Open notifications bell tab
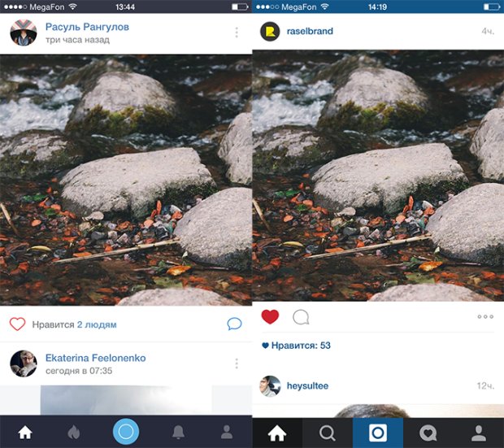This screenshot has width=504, height=448. pyautogui.click(x=178, y=433)
